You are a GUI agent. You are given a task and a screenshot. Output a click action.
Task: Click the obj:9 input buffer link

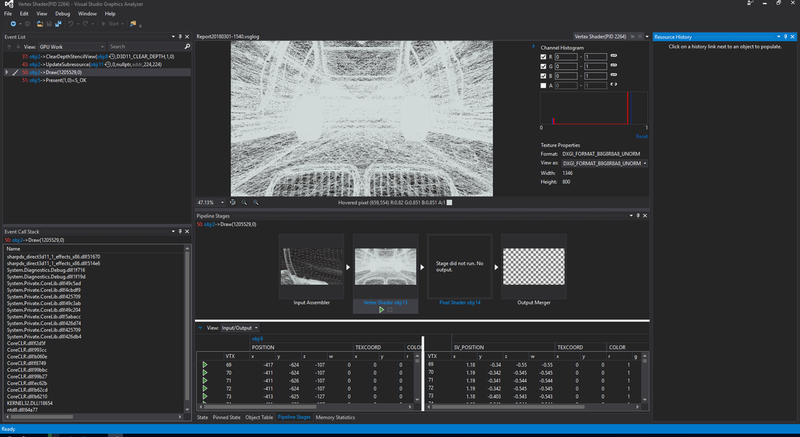257,339
